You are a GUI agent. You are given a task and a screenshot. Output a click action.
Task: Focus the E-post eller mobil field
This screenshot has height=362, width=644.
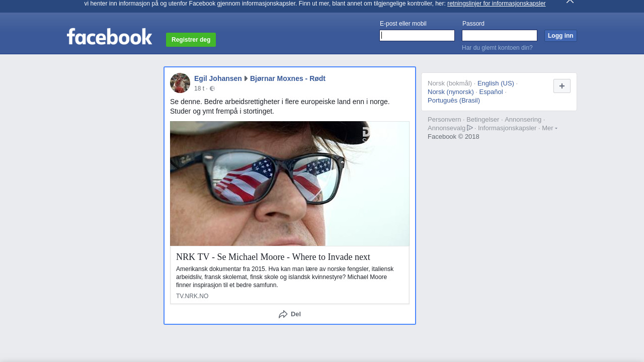pos(417,35)
